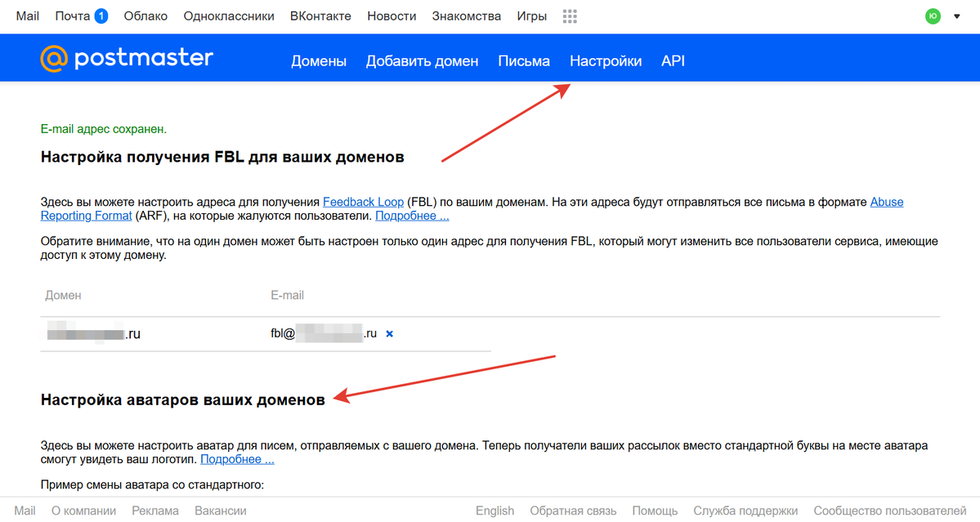Click Обратная связь in the footer
The width and height of the screenshot is (980, 522).
(573, 511)
